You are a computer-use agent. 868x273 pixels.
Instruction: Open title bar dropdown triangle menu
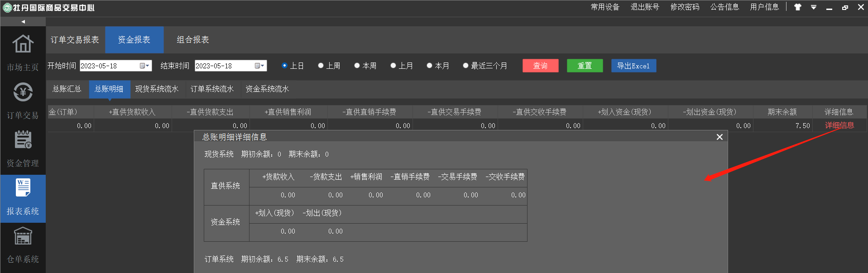[x=814, y=7]
